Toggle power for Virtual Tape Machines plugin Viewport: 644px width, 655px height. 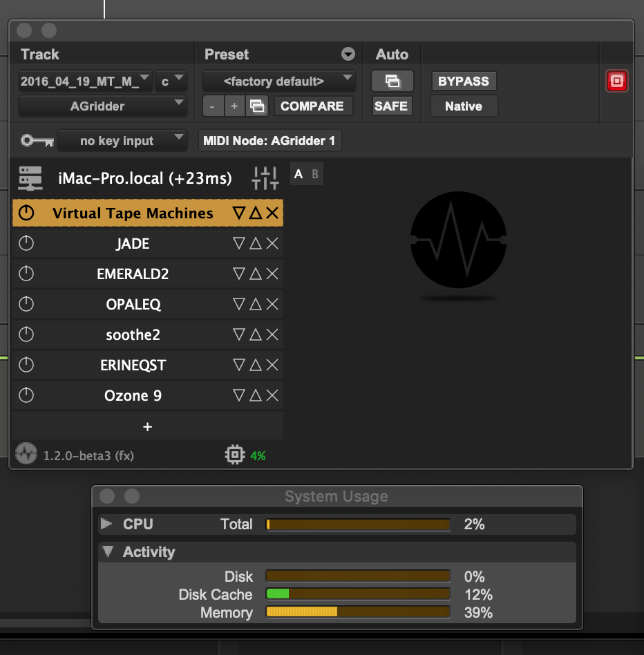tap(26, 213)
